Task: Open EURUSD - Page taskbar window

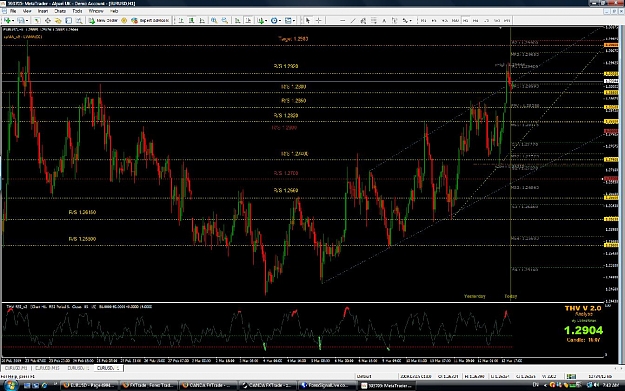Action: pos(90,385)
